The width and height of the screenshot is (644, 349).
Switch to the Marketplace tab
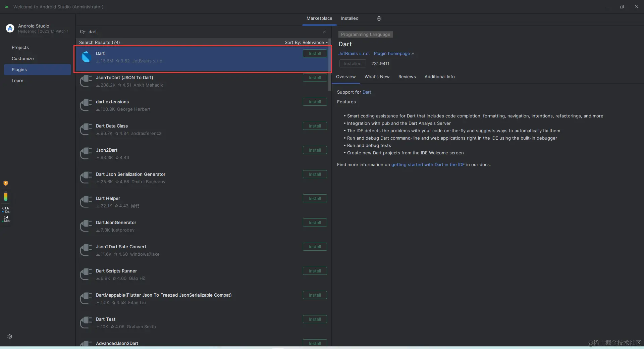(319, 18)
